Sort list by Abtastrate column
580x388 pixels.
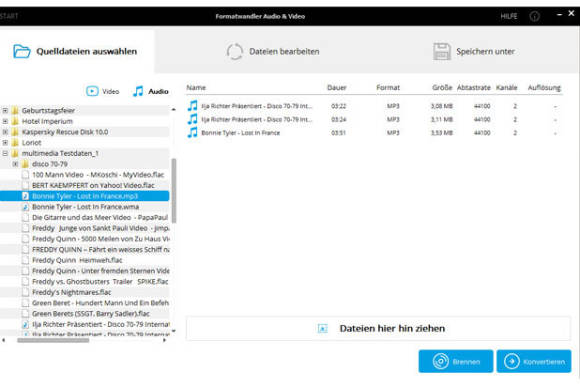(473, 88)
